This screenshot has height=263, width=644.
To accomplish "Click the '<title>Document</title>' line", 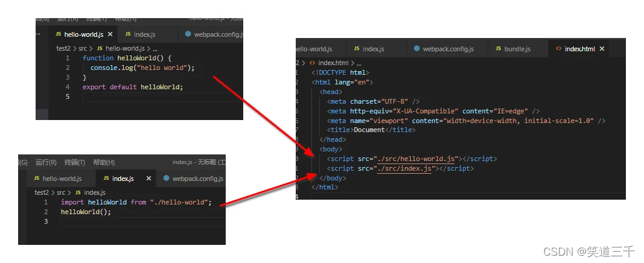I will 371,130.
